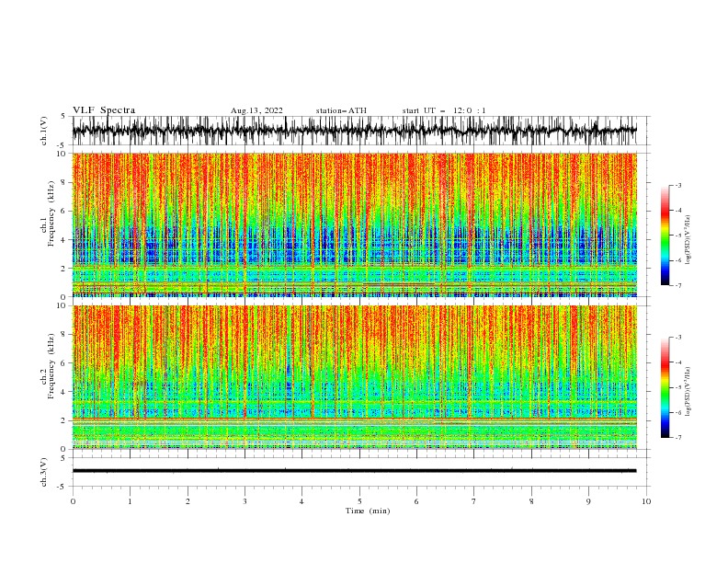Screen dimensions: 728x563
Task: Click the ch.1 spectrogram panel
Action: [x=354, y=224]
